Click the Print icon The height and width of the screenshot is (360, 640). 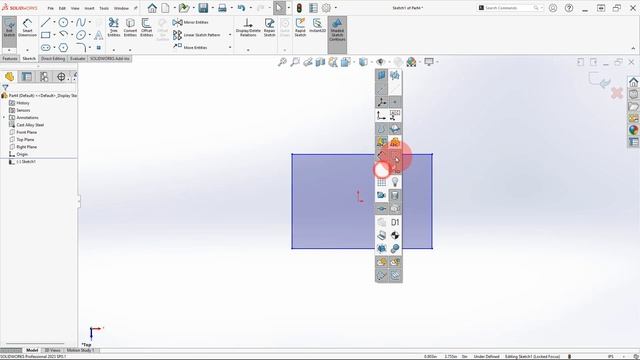click(x=222, y=8)
